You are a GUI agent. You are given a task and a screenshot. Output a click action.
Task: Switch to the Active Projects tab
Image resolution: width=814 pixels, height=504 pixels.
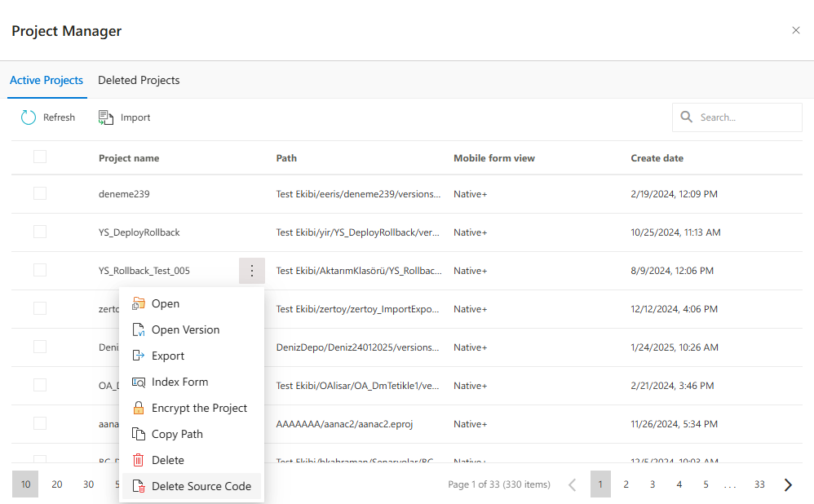pyautogui.click(x=46, y=81)
